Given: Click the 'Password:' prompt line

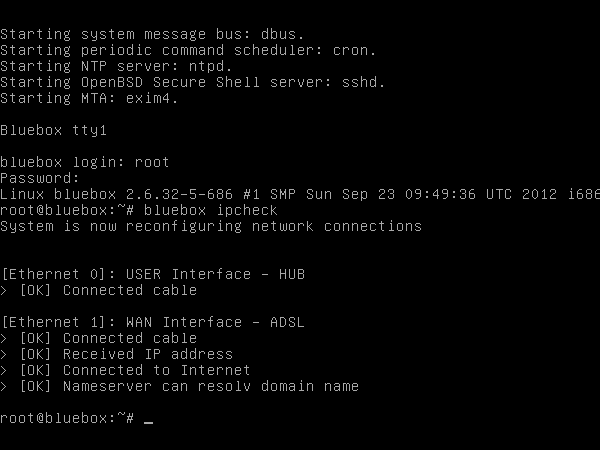Looking at the screenshot, I should pyautogui.click(x=40, y=178).
